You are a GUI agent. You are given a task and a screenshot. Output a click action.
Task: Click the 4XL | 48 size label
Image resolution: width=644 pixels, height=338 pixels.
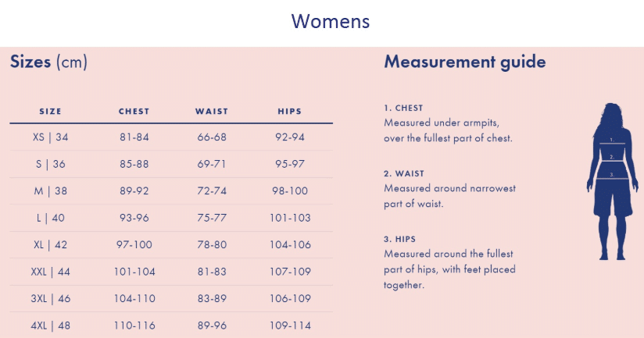(51, 326)
